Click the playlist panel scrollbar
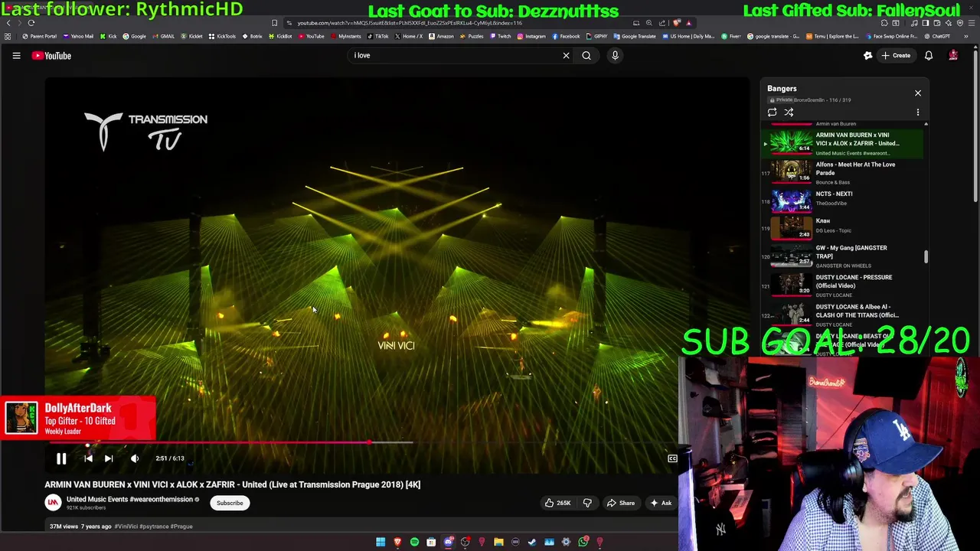The width and height of the screenshot is (980, 551). (926, 256)
